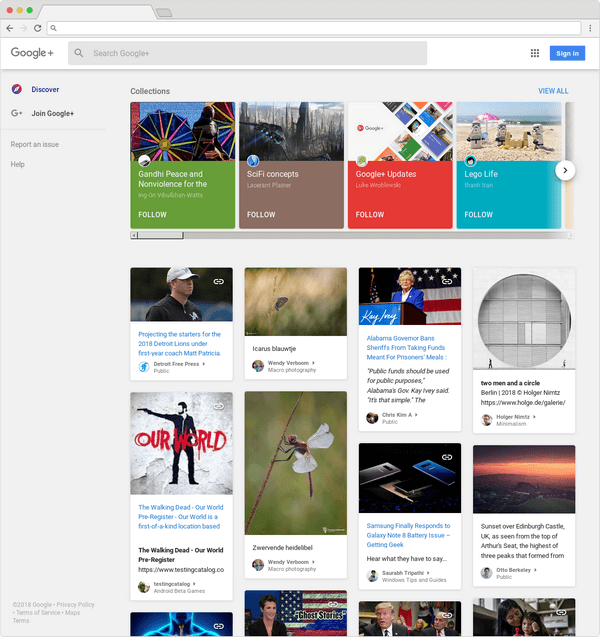This screenshot has width=600, height=637.
Task: Expand arrow next to Wendy Verboom under Zwervende heidelibel
Action: pos(314,562)
